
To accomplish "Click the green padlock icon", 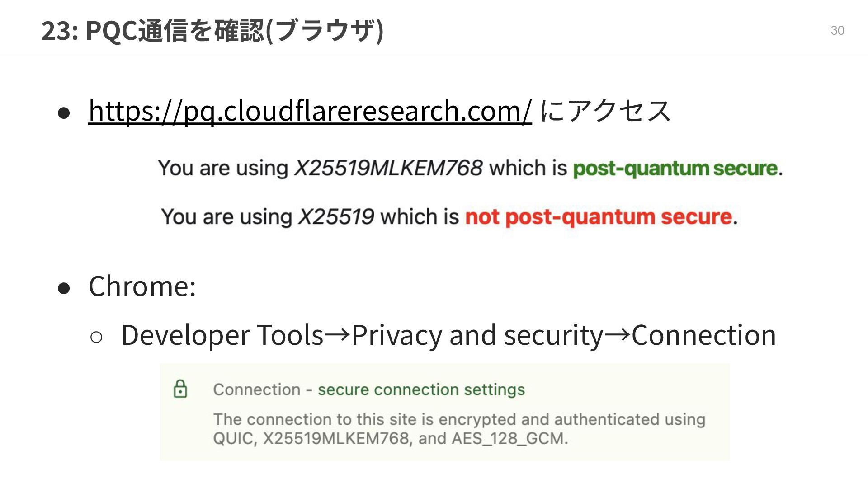I will [180, 389].
